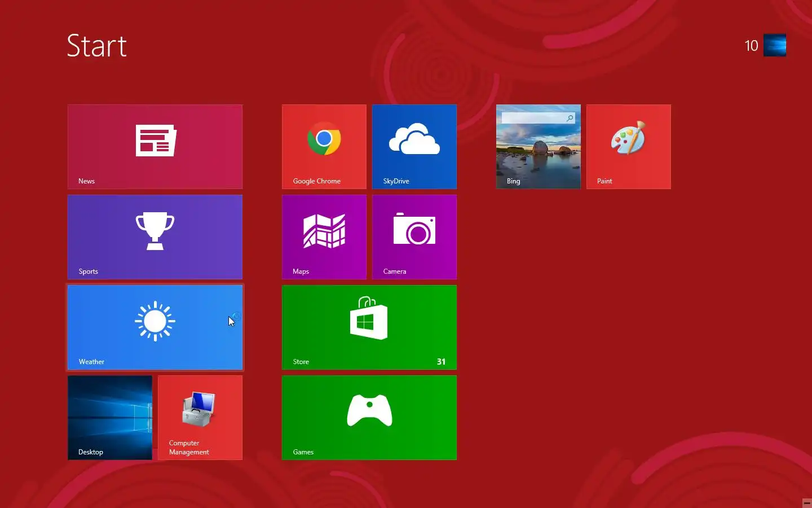The height and width of the screenshot is (508, 812).
Task: Click the user name "10"
Action: [751, 46]
